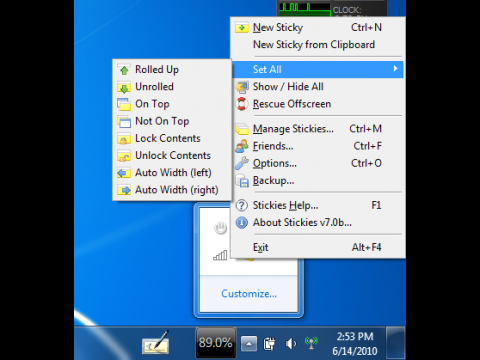
Task: Click the Not On Top window icon
Action: [x=124, y=122]
